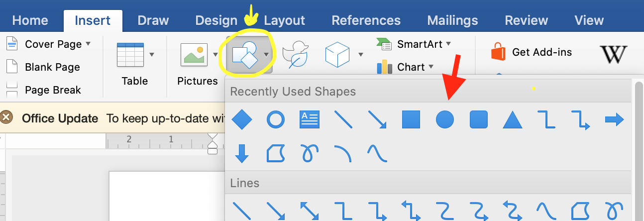644x221 pixels.
Task: Pick the filled circle shape
Action: click(x=445, y=119)
